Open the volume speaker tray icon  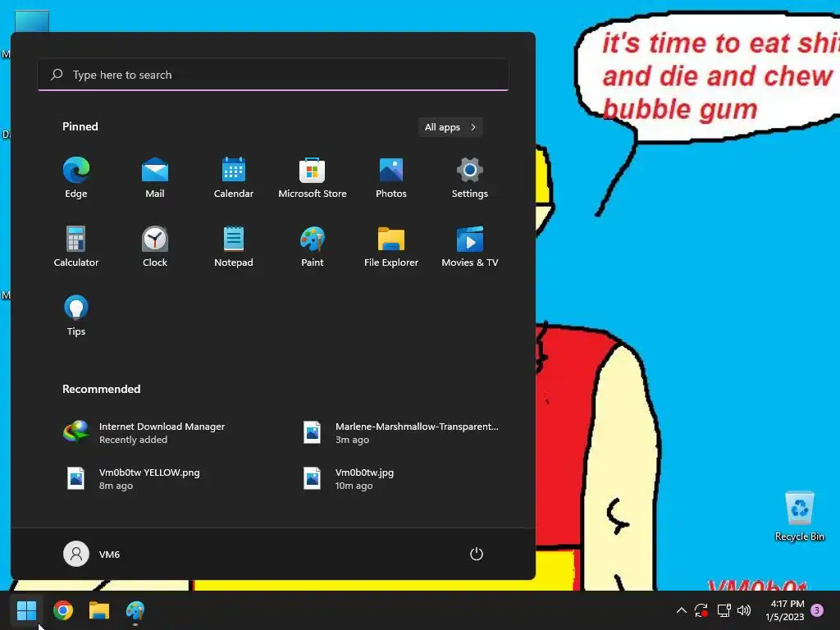(x=744, y=610)
